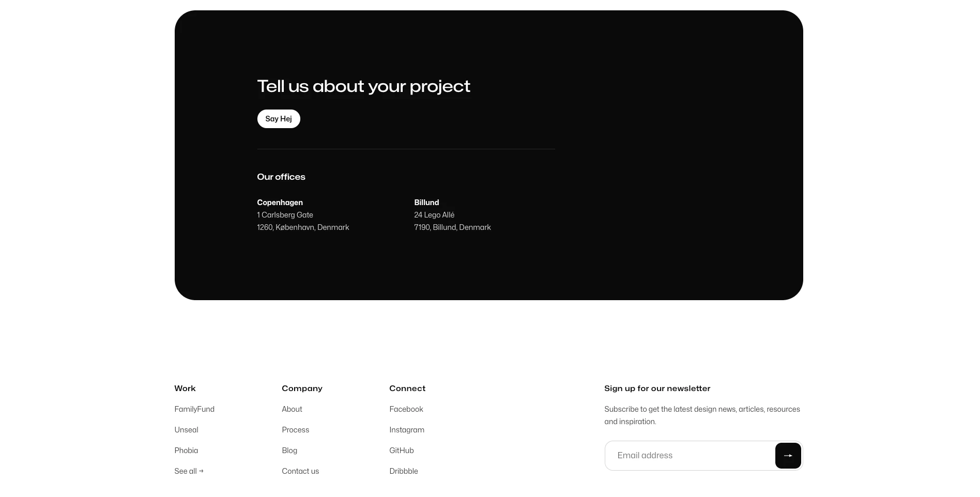The width and height of the screenshot is (980, 497).
Task: Click '7190, Billund, Denmark' text
Action: click(452, 227)
